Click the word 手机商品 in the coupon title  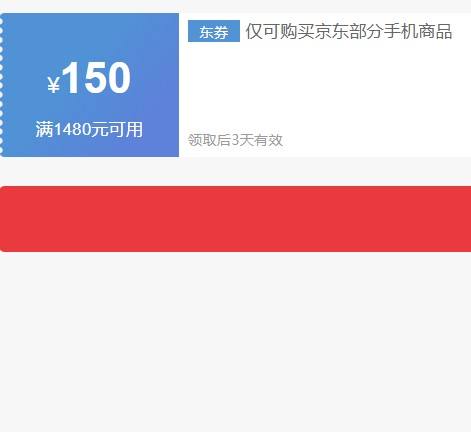point(418,31)
